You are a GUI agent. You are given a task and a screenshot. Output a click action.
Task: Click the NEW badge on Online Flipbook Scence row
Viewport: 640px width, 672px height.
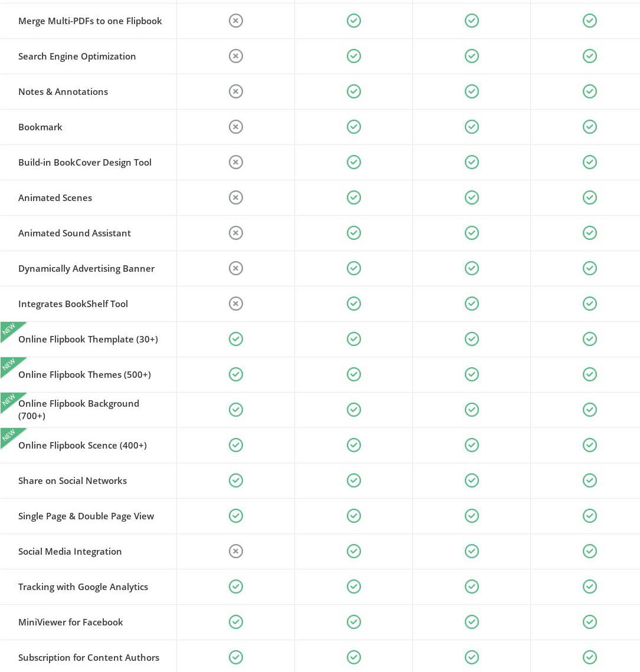(x=9, y=436)
